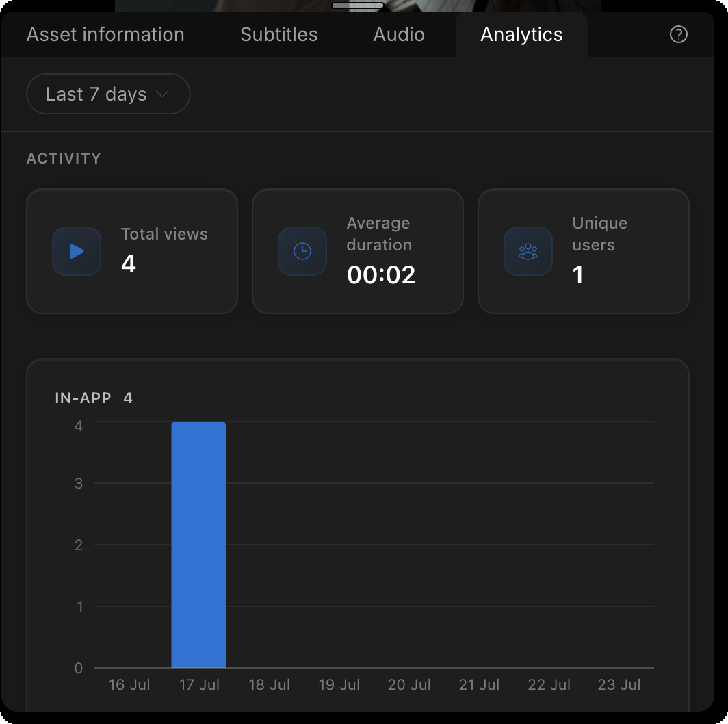This screenshot has width=728, height=724.
Task: Click the 23 Jul axis label
Action: click(x=619, y=684)
